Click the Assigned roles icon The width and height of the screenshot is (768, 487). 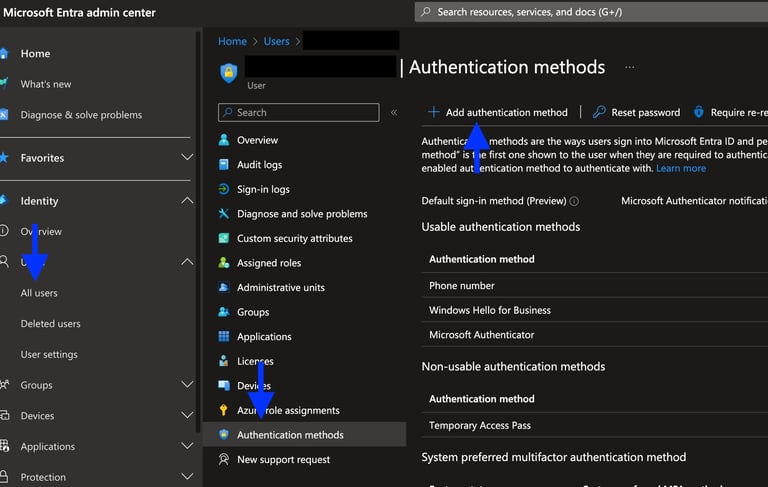click(224, 263)
